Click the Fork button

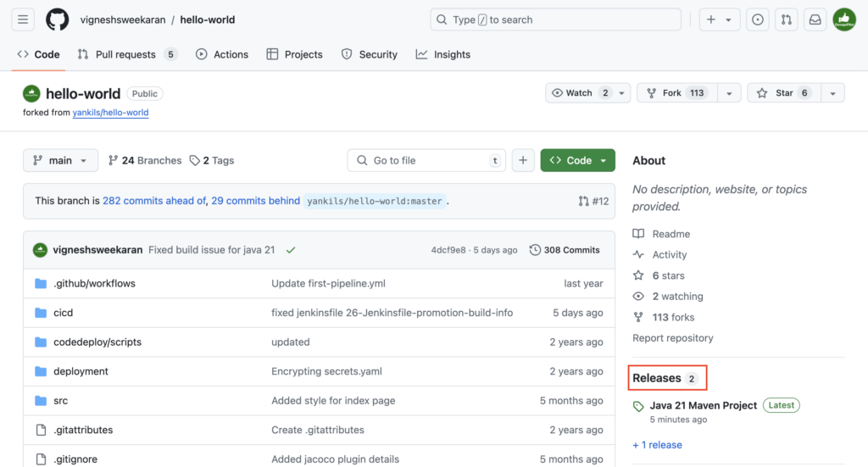677,93
